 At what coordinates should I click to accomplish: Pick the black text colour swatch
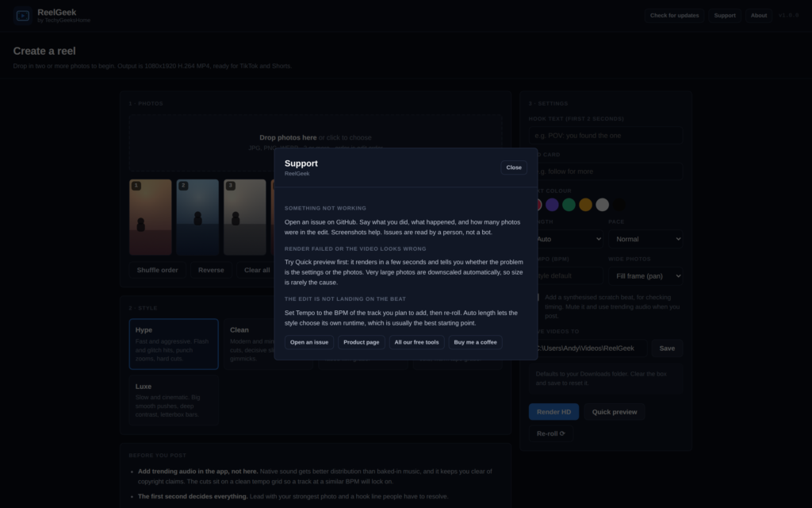coord(619,205)
